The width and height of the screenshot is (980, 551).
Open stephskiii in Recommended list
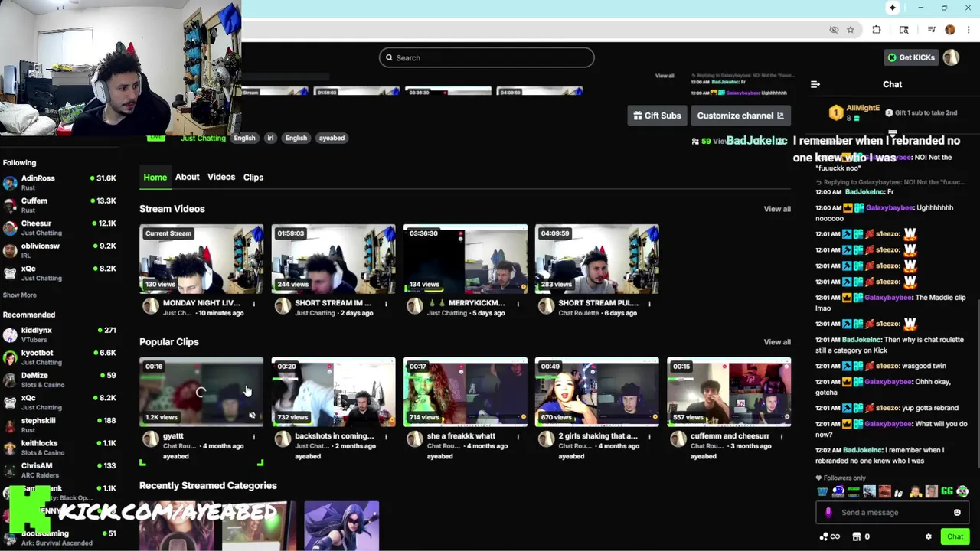tap(60, 425)
